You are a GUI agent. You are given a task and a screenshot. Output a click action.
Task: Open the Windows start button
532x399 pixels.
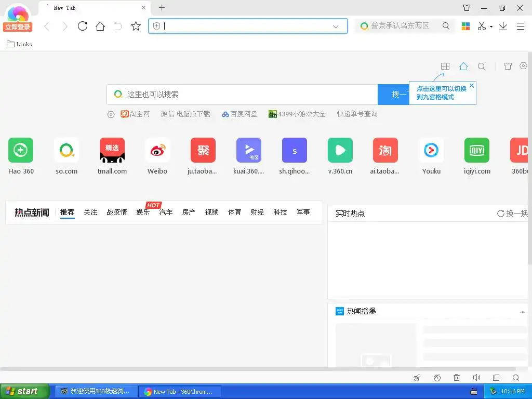24,391
